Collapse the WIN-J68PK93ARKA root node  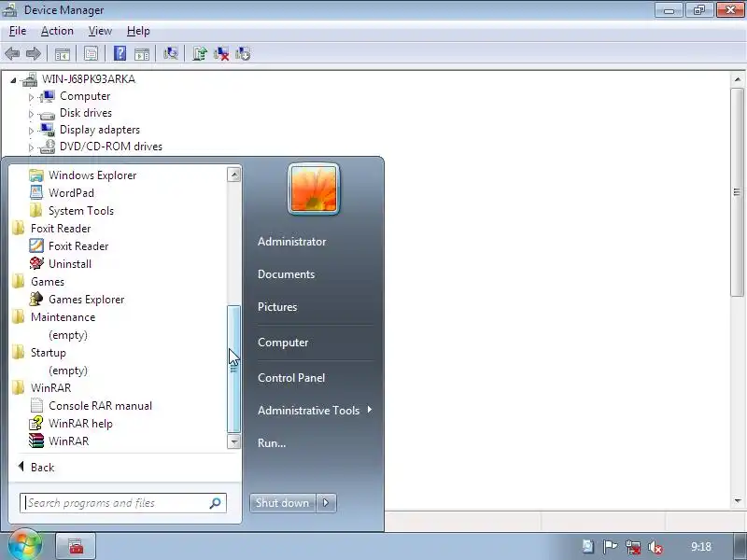pos(13,80)
